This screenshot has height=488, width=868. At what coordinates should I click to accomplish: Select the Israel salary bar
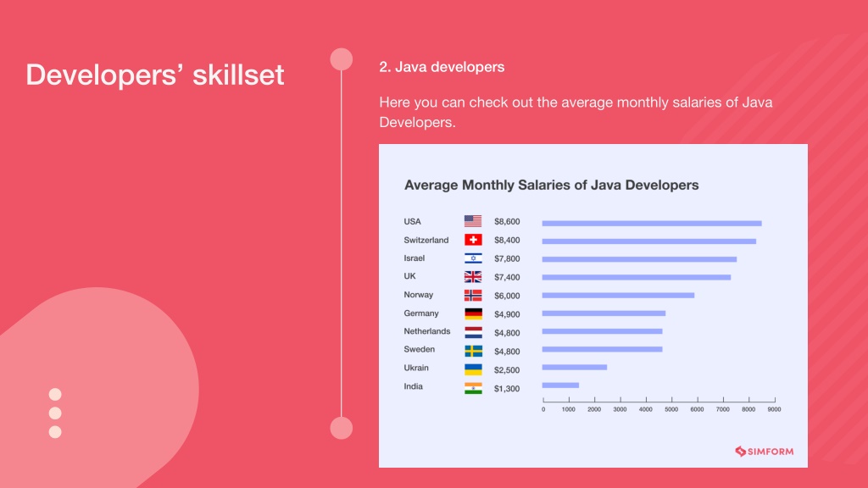click(x=639, y=259)
